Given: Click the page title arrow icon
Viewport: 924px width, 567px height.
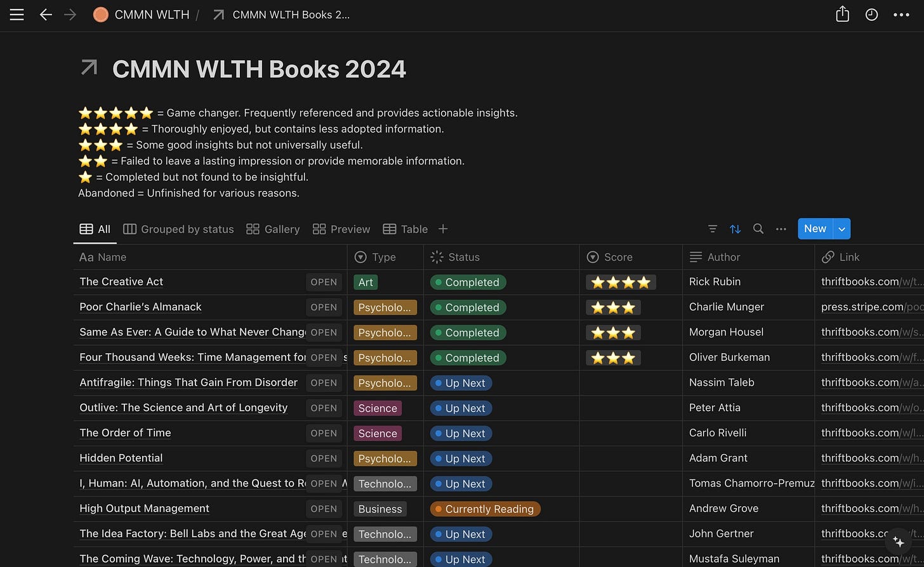Looking at the screenshot, I should (89, 68).
